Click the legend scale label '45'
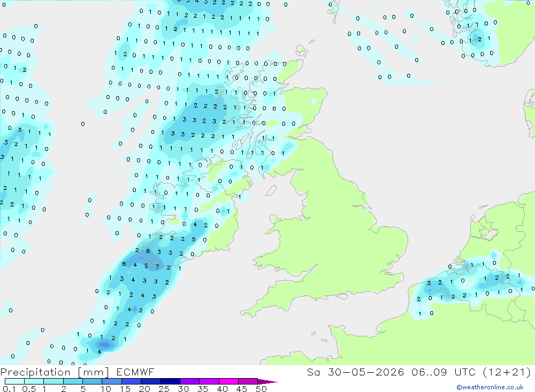This screenshot has height=392, width=535. pyautogui.click(x=242, y=389)
